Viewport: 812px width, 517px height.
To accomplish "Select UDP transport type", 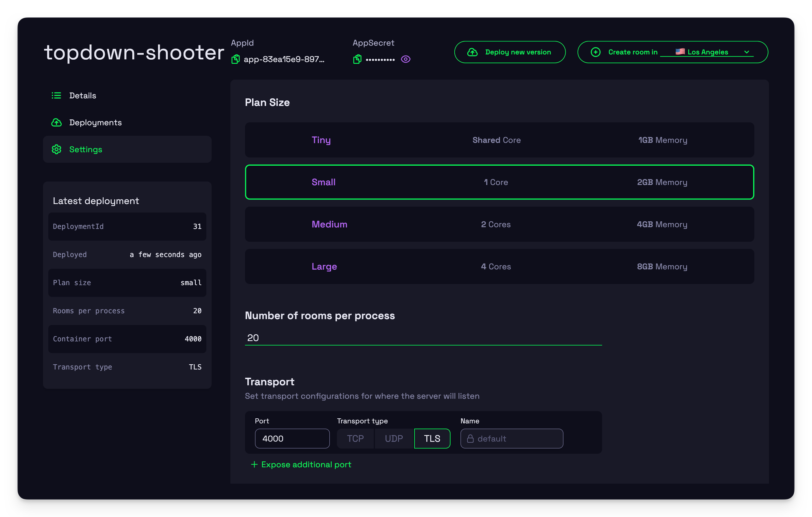I will [394, 439].
